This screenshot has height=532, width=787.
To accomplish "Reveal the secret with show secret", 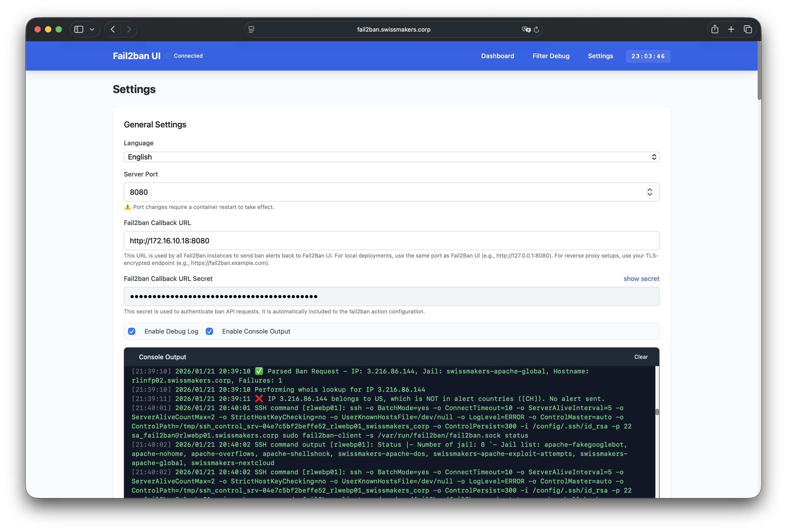I will (x=641, y=279).
